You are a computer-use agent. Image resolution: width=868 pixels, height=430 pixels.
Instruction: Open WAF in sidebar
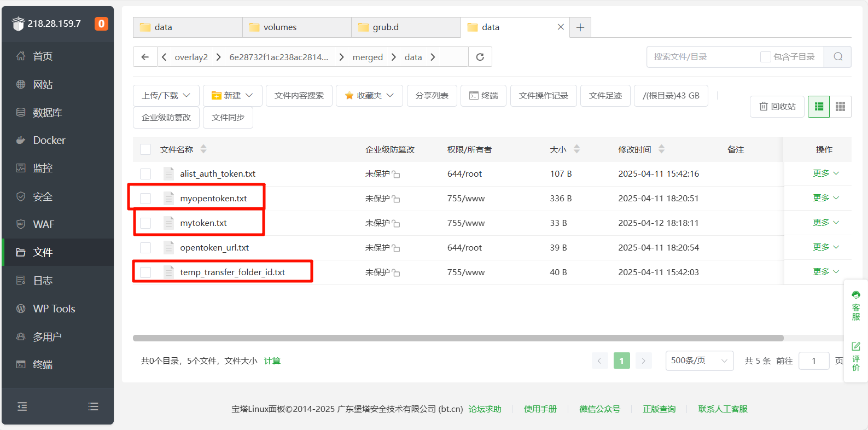(x=57, y=224)
